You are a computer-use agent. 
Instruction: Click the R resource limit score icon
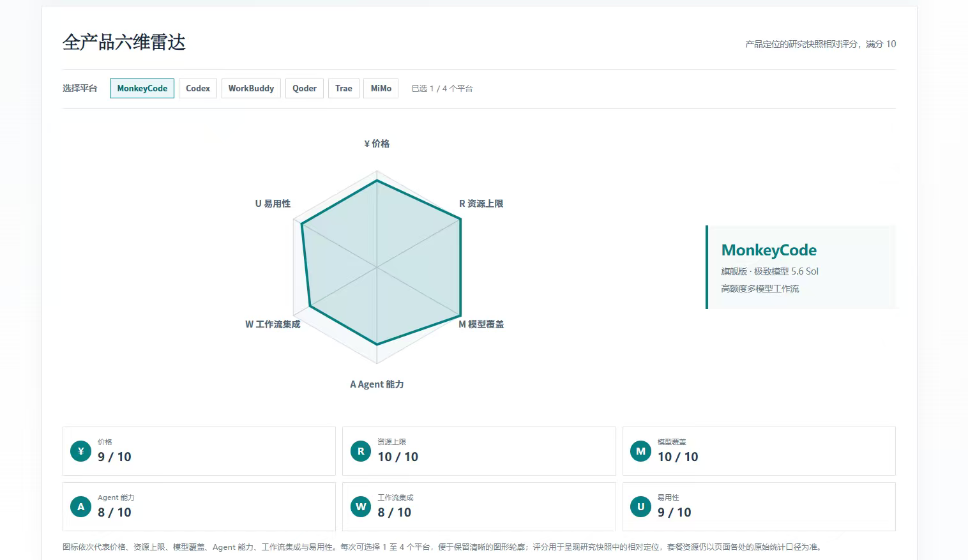tap(361, 451)
